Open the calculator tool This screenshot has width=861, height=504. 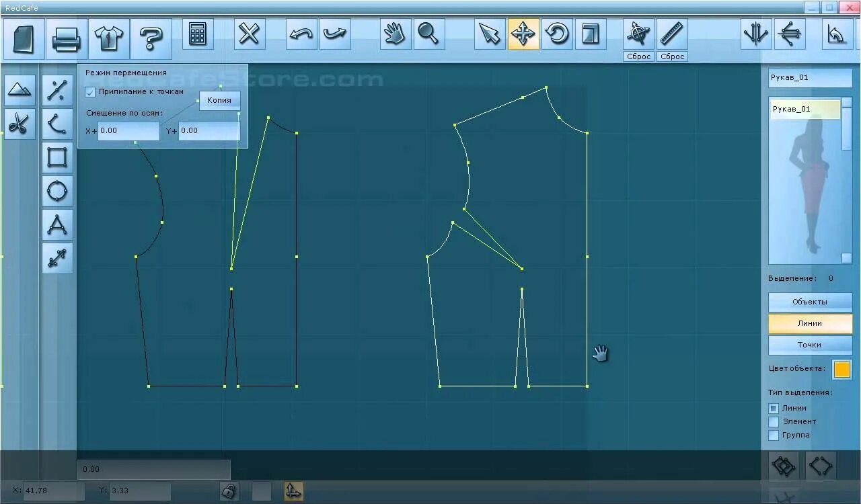point(198,34)
